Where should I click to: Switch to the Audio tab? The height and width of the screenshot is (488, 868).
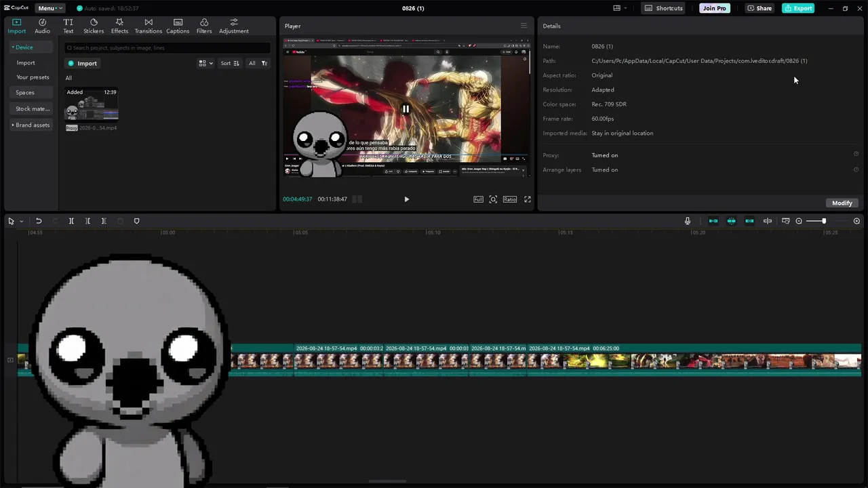tap(42, 26)
